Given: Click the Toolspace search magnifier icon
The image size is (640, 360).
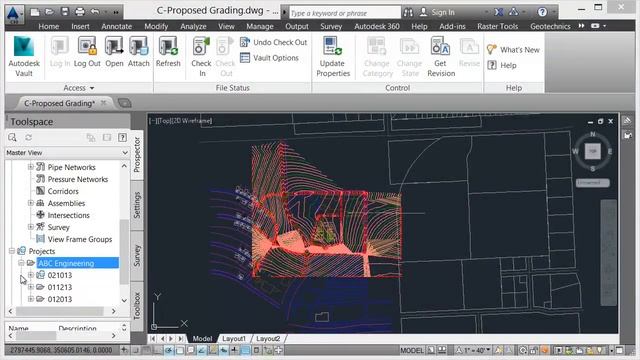Looking at the screenshot, I should pos(12,138).
